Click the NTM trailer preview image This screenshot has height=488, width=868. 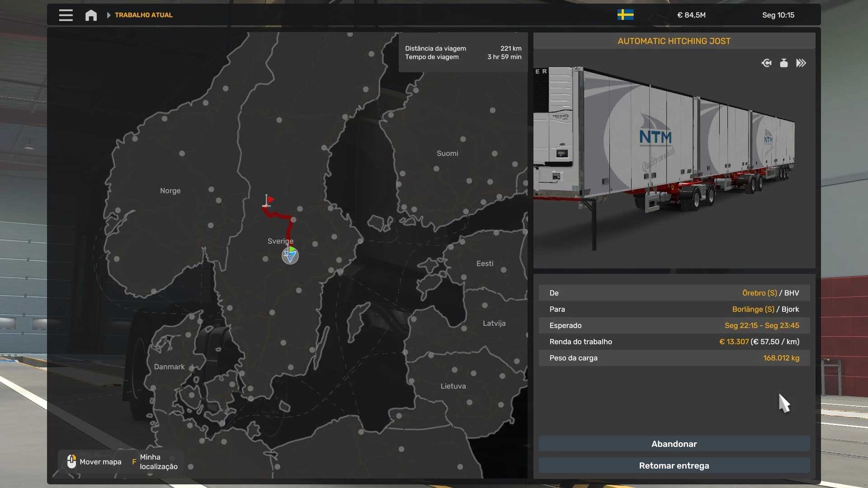(x=674, y=159)
